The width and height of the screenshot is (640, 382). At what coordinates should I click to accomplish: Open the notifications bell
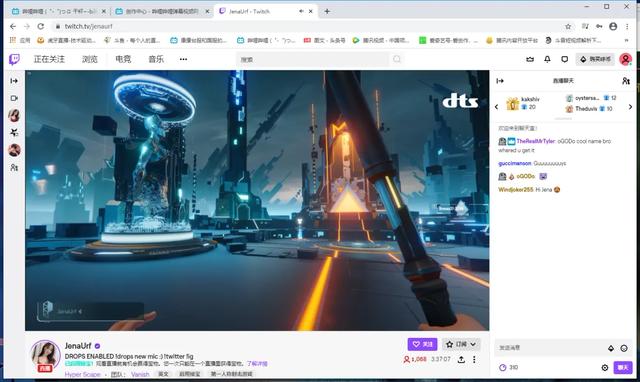547,59
